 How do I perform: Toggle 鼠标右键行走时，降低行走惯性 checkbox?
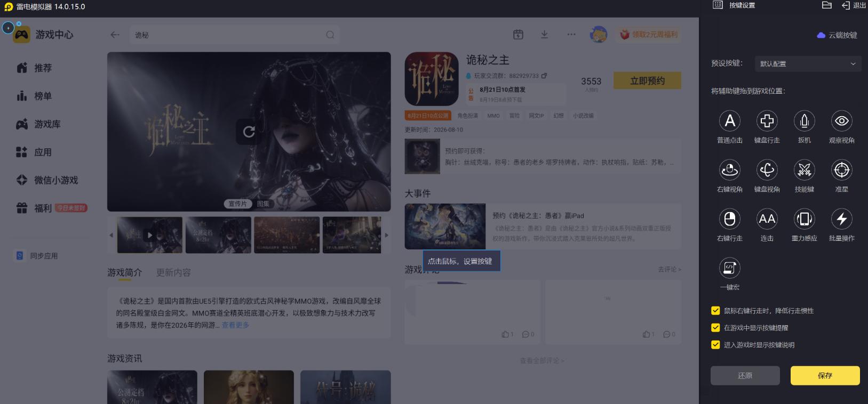[715, 311]
